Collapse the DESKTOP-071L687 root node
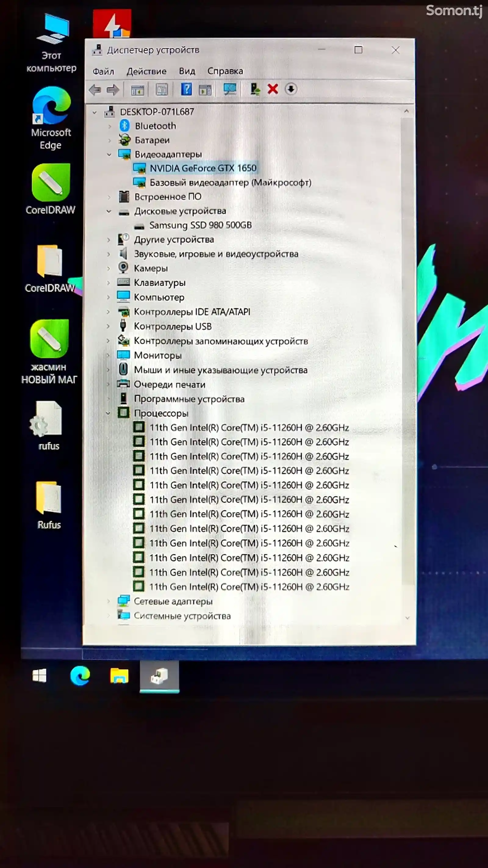 (x=95, y=112)
